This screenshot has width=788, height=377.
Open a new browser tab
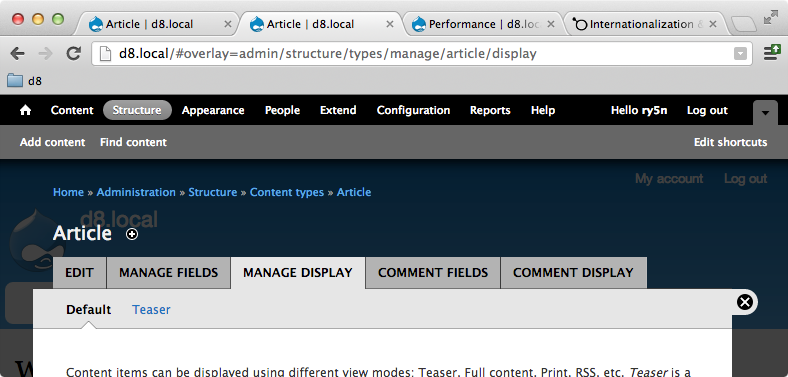(743, 24)
